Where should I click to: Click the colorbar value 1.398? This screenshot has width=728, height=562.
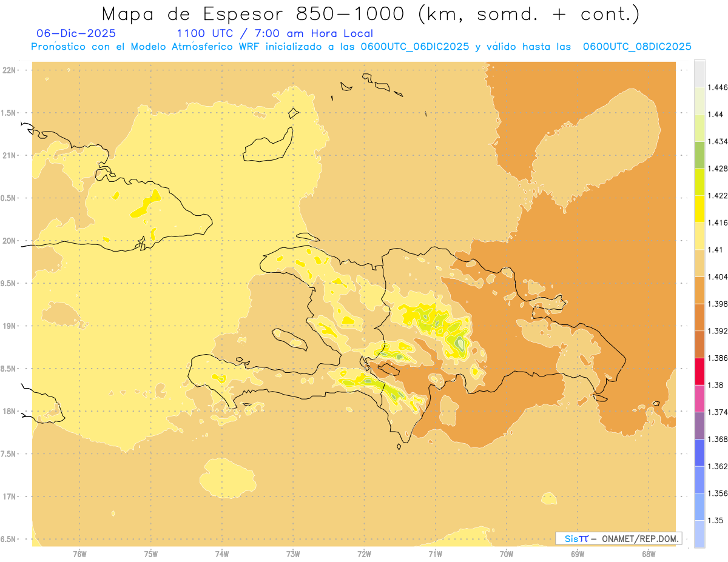click(718, 304)
